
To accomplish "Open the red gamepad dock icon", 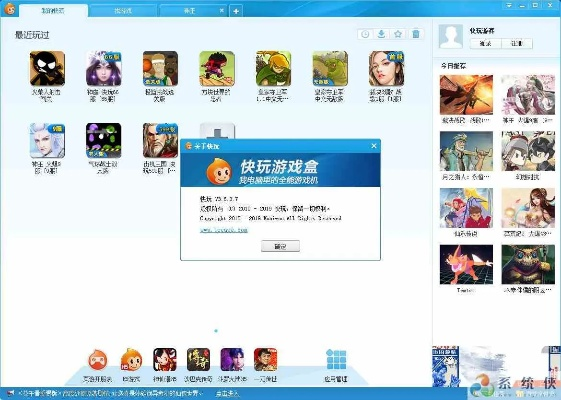I will (x=98, y=360).
